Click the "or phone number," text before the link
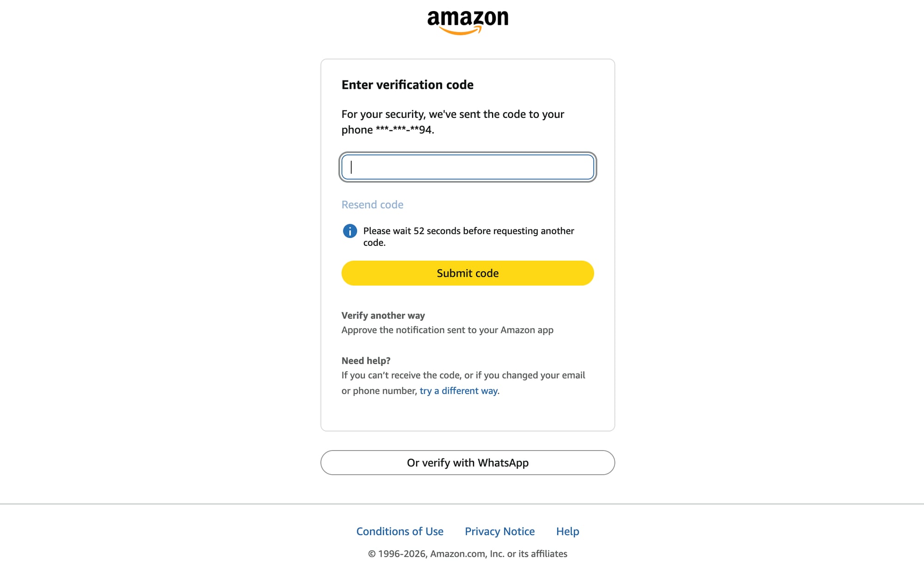This screenshot has width=924, height=561. 379,391
